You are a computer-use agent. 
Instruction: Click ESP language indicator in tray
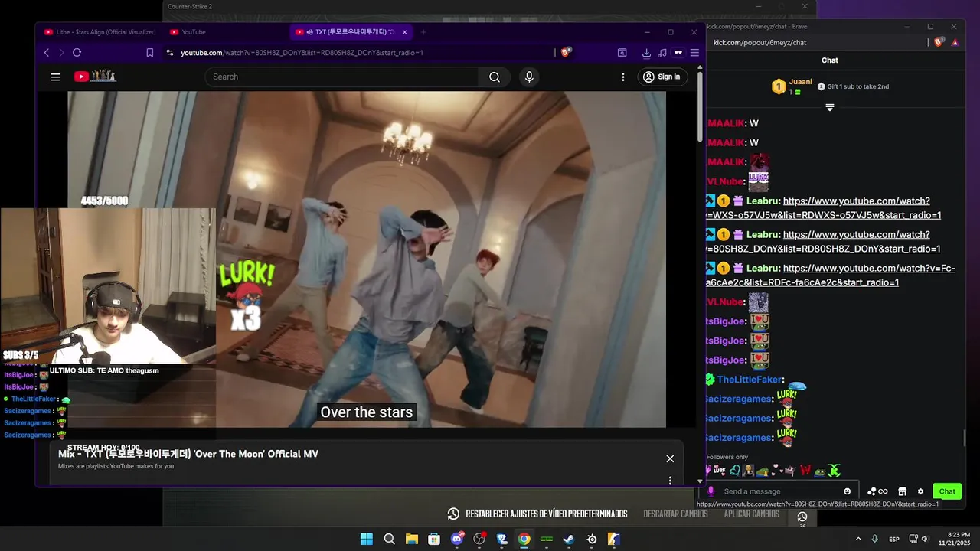tap(894, 540)
